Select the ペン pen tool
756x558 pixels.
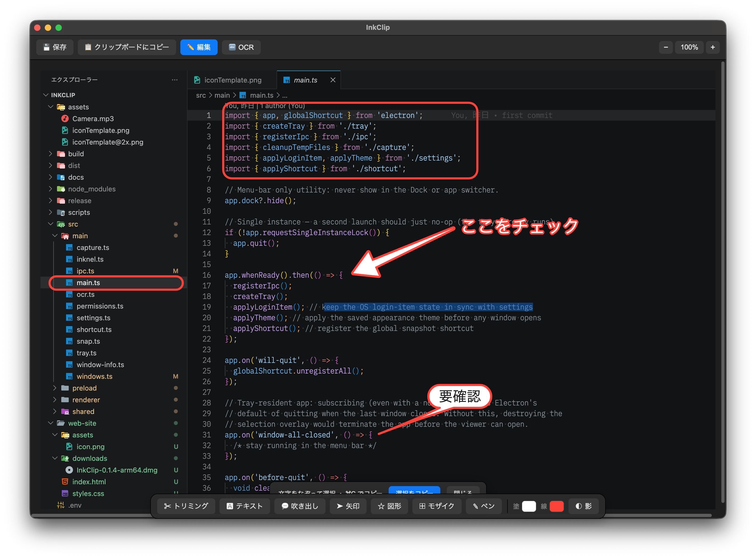point(483,506)
